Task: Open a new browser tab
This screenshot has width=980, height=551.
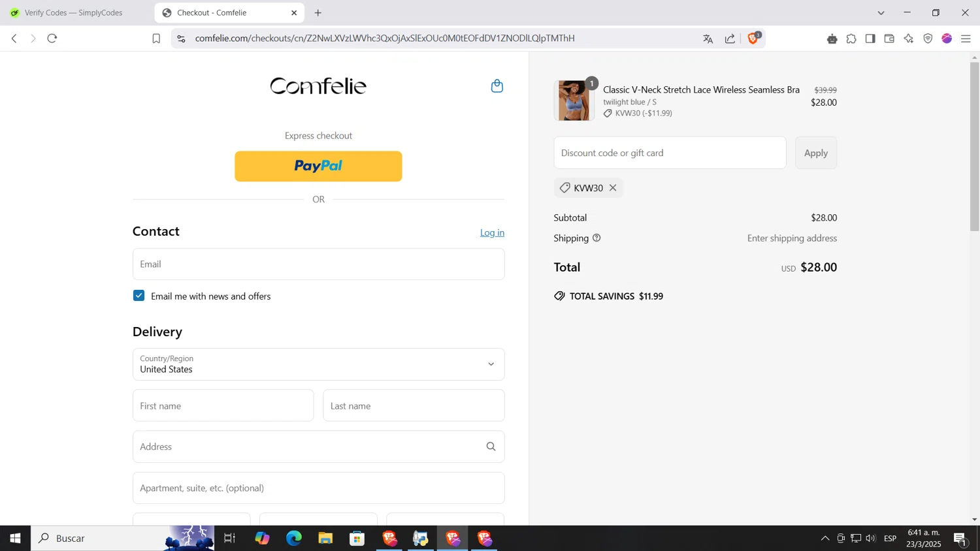Action: (x=318, y=12)
